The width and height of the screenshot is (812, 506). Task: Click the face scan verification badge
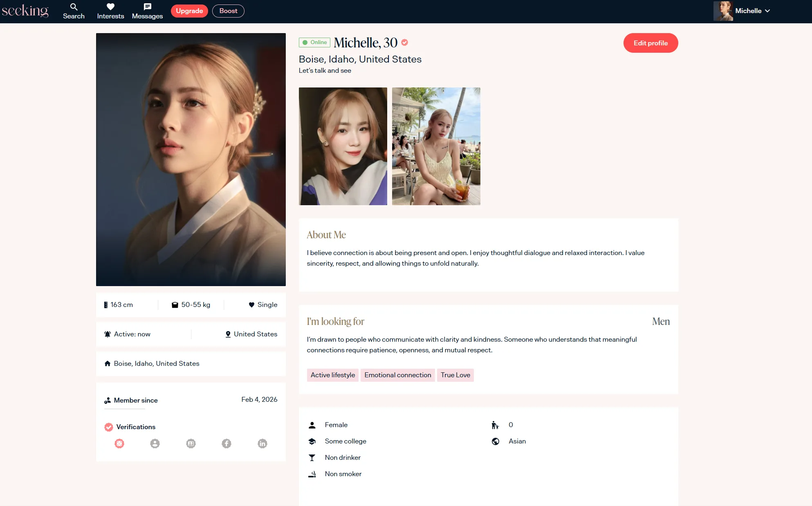pyautogui.click(x=119, y=443)
